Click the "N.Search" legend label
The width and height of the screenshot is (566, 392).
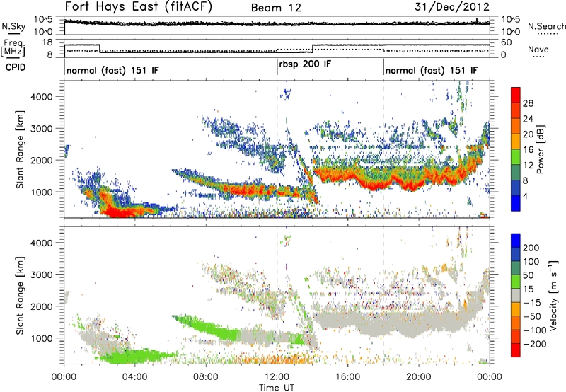click(x=546, y=26)
